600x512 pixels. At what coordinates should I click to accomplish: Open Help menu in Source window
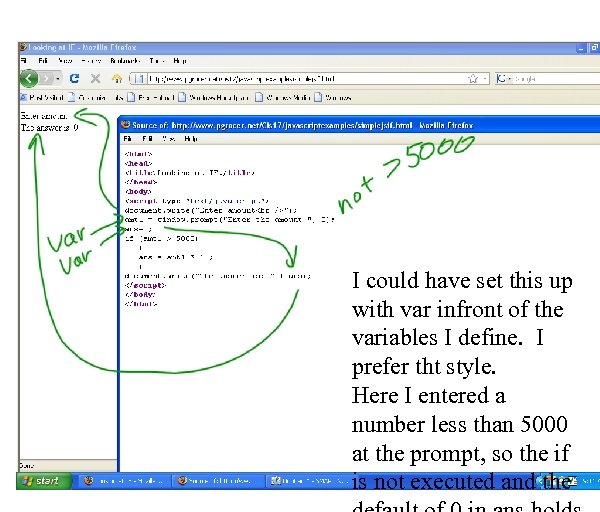(x=191, y=139)
